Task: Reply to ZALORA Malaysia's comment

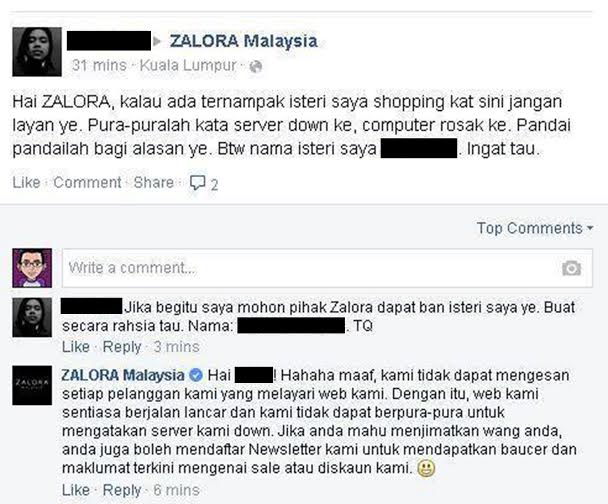Action: (122, 490)
